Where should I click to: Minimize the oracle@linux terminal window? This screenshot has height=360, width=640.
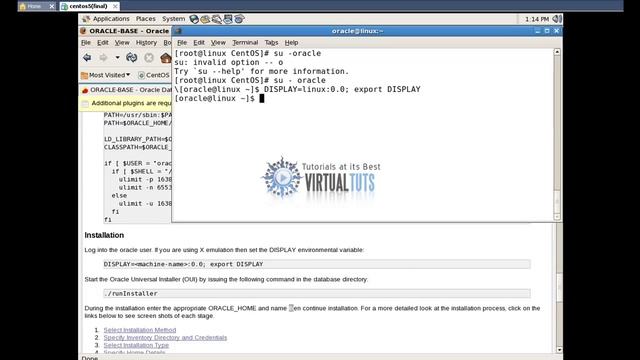coord(538,31)
